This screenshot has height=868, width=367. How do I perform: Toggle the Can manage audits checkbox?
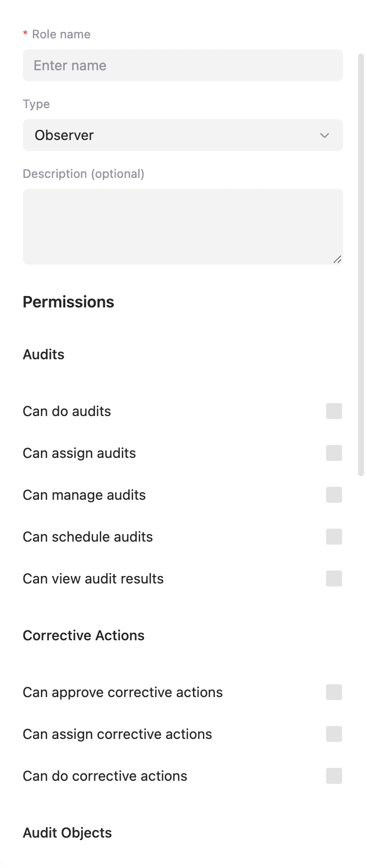(x=334, y=495)
